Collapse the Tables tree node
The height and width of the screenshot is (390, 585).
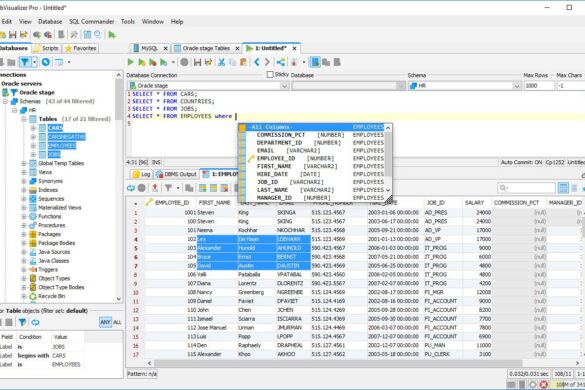[x=24, y=119]
